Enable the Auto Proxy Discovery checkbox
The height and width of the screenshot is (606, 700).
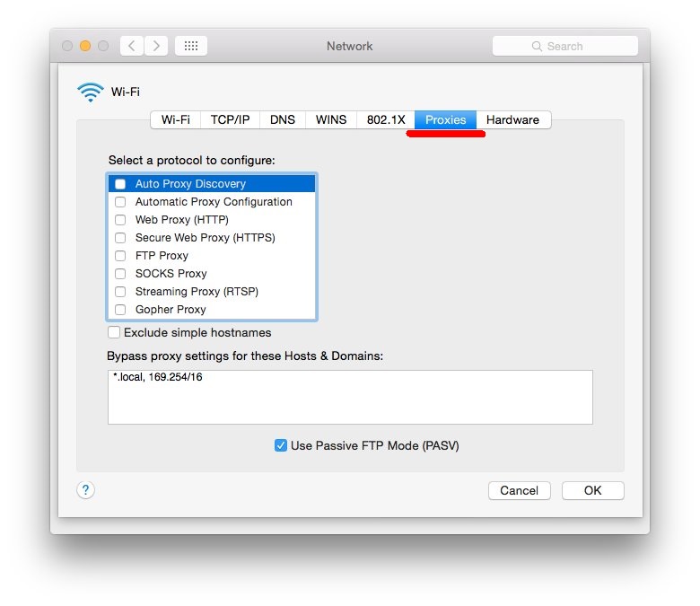(120, 184)
